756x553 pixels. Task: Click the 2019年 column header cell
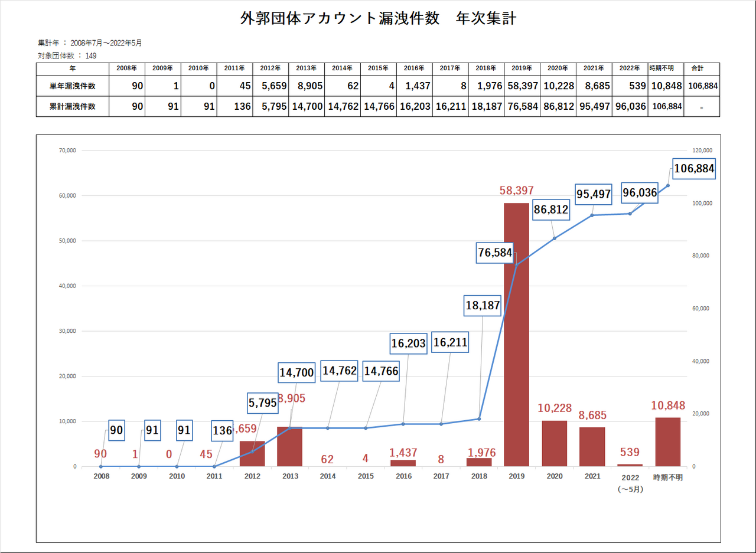(522, 68)
